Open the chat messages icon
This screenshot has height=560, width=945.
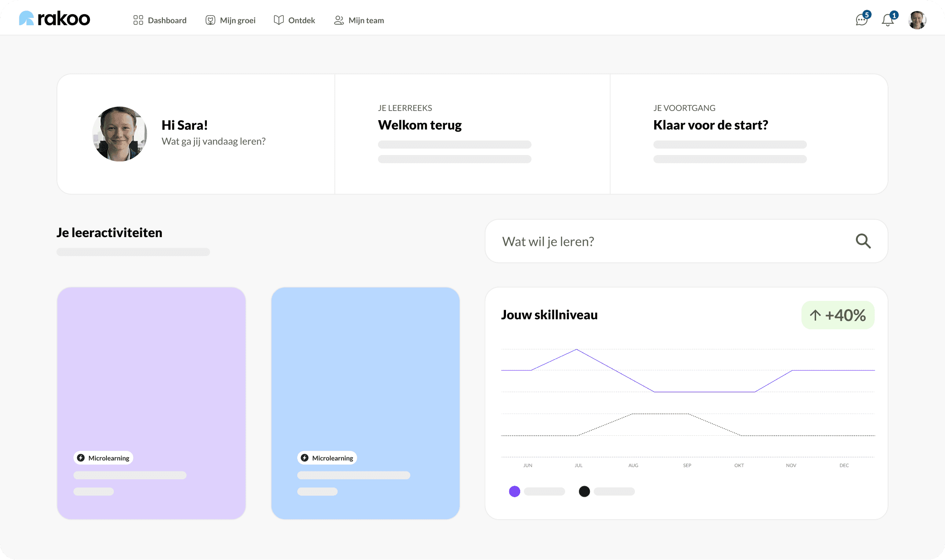coord(862,20)
